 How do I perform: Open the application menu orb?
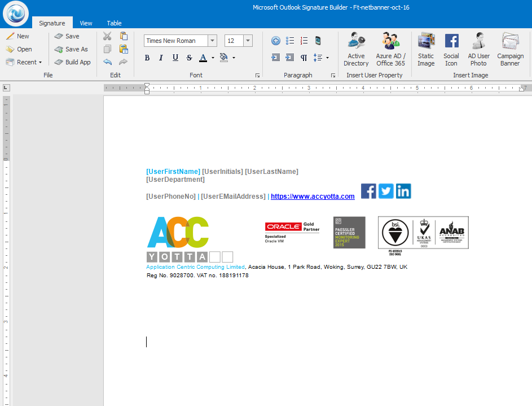click(16, 14)
